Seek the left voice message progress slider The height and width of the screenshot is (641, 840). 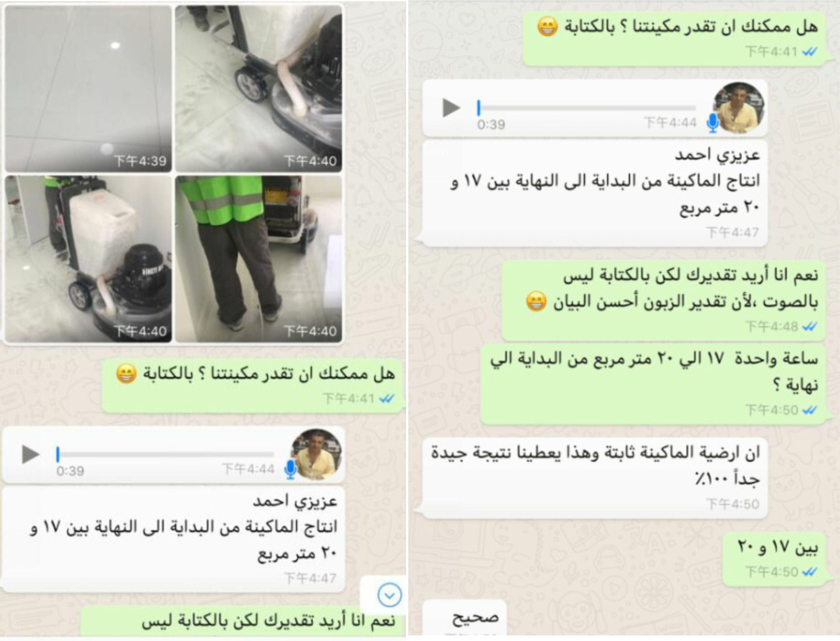click(165, 454)
